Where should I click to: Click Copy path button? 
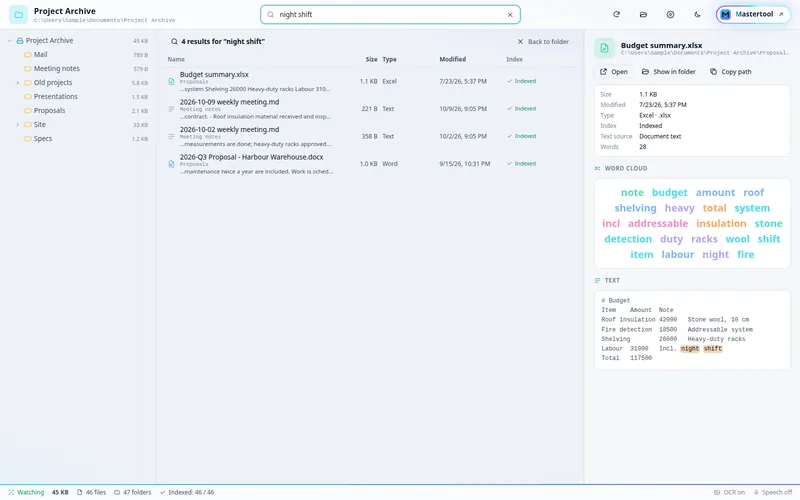[731, 72]
